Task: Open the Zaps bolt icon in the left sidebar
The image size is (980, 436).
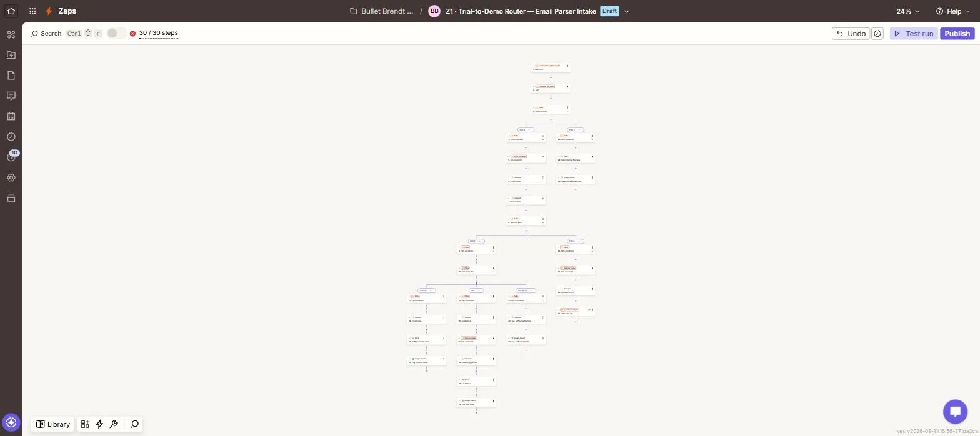Action: point(11,55)
